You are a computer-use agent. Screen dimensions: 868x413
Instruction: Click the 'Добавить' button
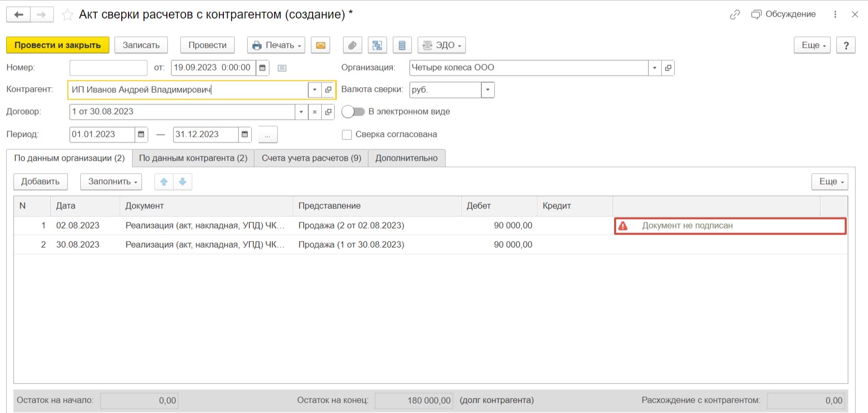40,181
